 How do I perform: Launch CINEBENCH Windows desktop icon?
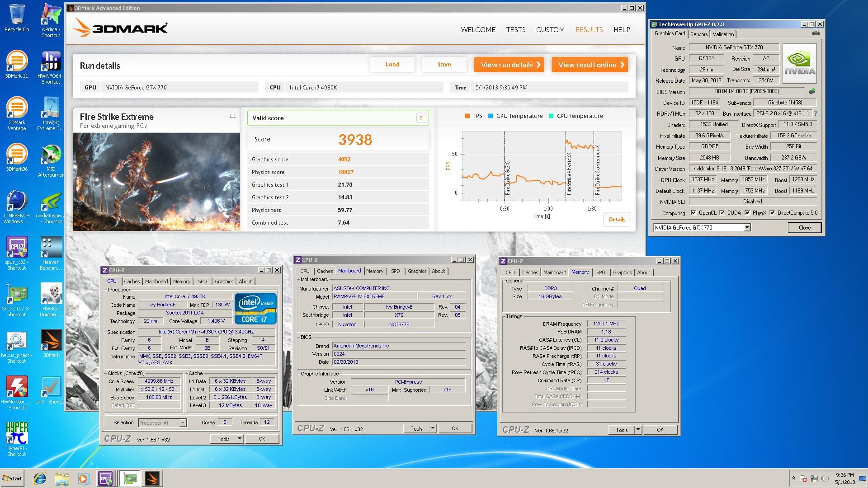(17, 207)
